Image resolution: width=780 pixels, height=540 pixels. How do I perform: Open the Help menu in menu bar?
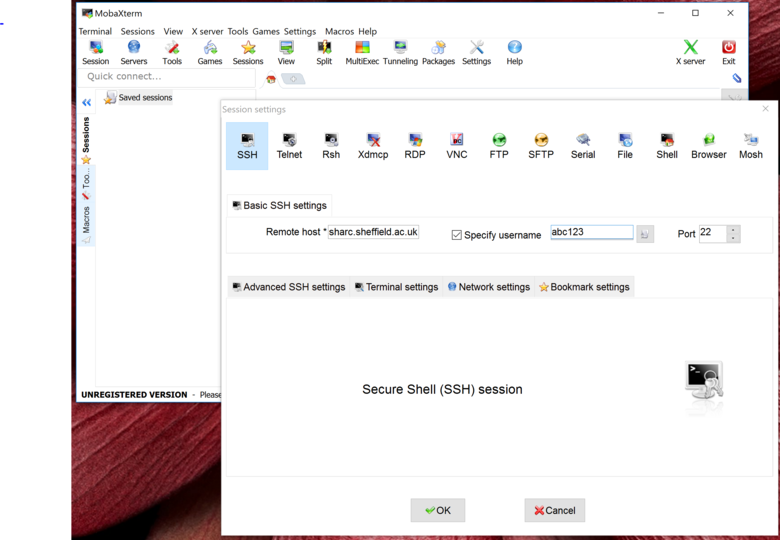[x=368, y=31]
